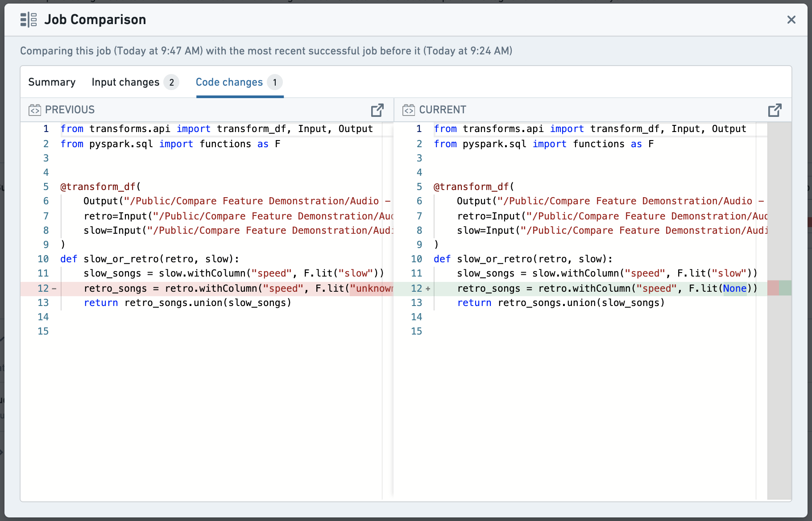Viewport: 812px width, 521px height.
Task: Click the PREVIOUS pane header label
Action: pyautogui.click(x=70, y=110)
